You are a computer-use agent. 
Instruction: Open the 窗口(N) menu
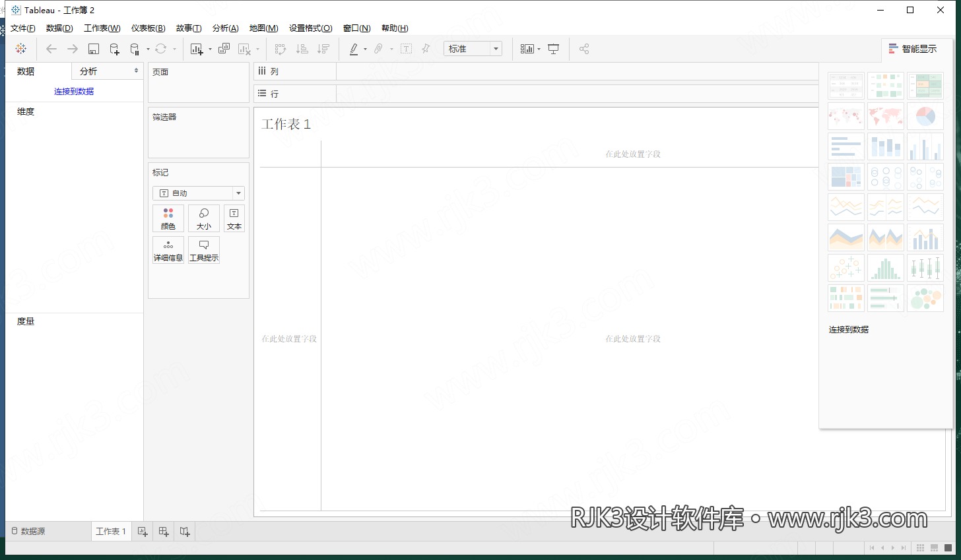click(357, 28)
